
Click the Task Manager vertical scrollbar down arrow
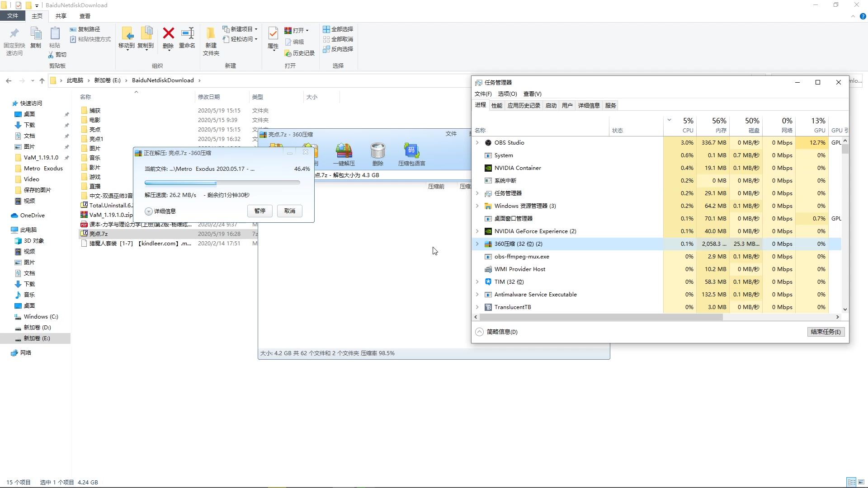tap(845, 310)
